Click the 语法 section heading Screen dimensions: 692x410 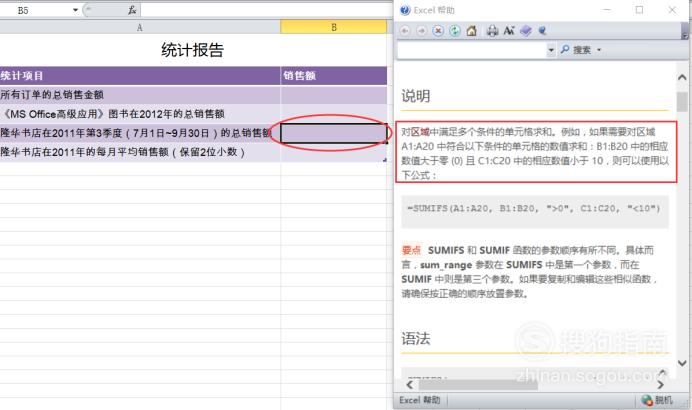coord(416,339)
